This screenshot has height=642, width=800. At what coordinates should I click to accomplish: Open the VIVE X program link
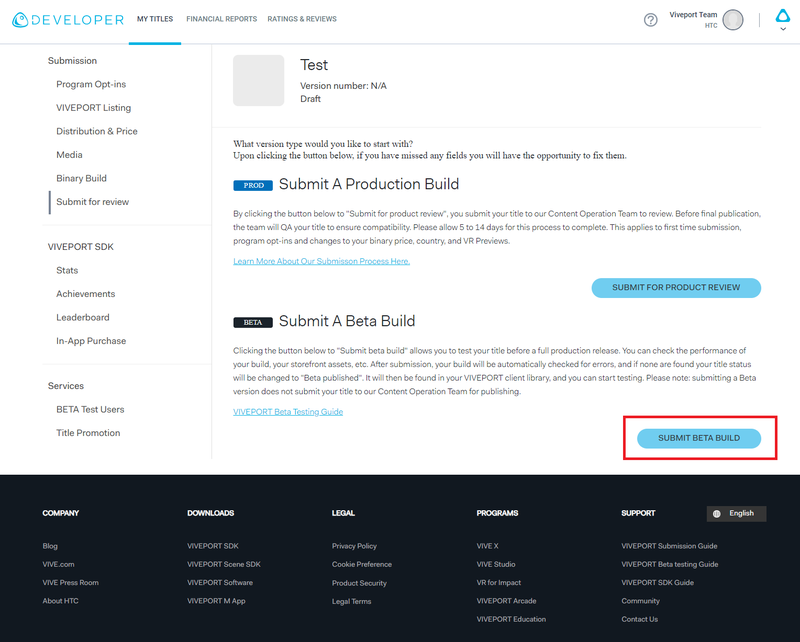coord(488,546)
